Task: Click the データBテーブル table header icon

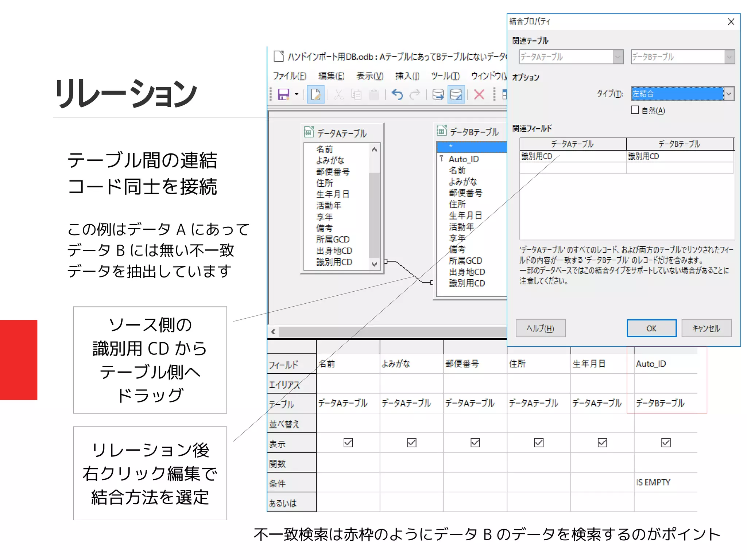Action: click(x=441, y=130)
